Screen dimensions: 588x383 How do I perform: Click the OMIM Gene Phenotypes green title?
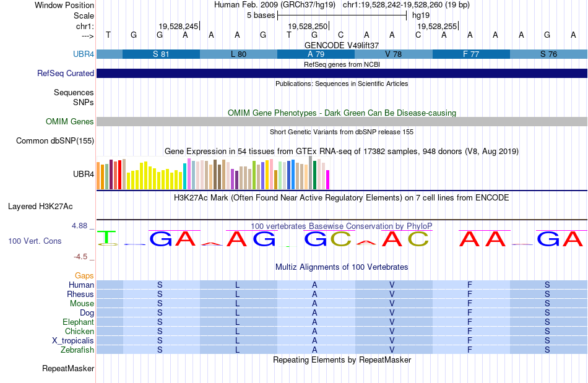click(342, 113)
